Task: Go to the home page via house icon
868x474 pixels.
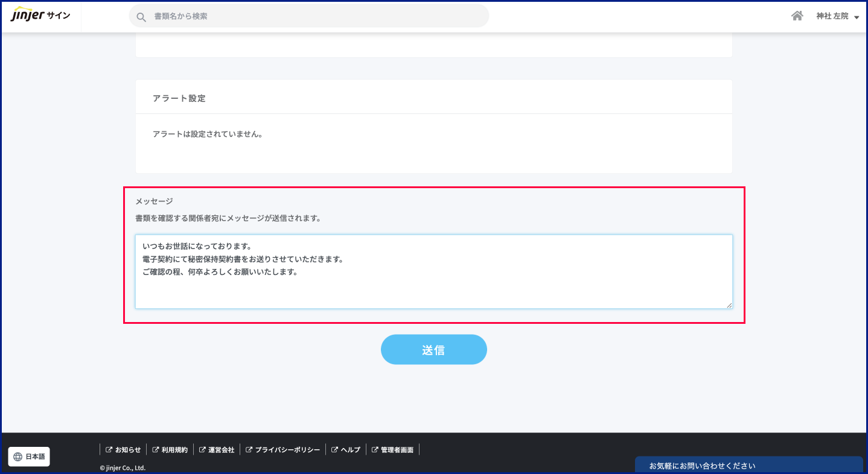Action: 797,16
